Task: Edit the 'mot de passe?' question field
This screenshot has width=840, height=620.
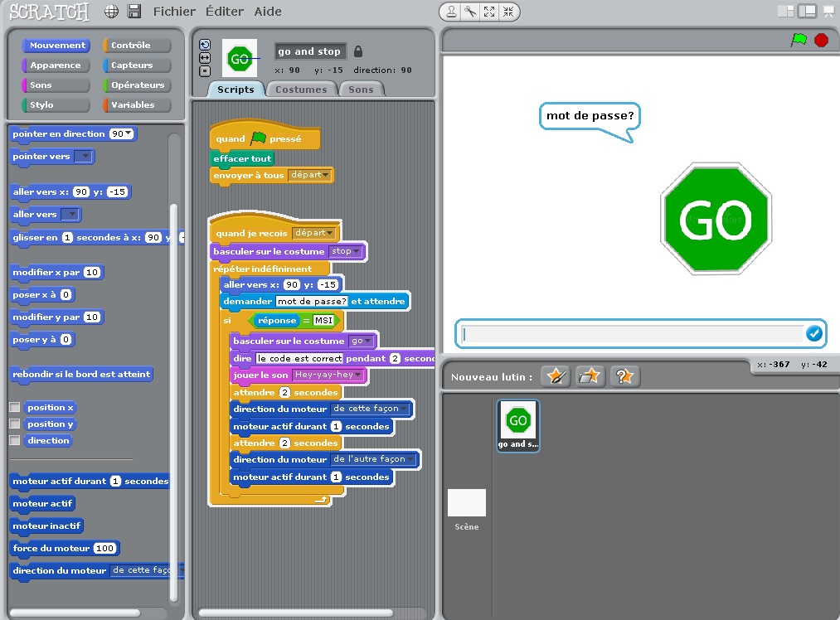Action: 312,302
